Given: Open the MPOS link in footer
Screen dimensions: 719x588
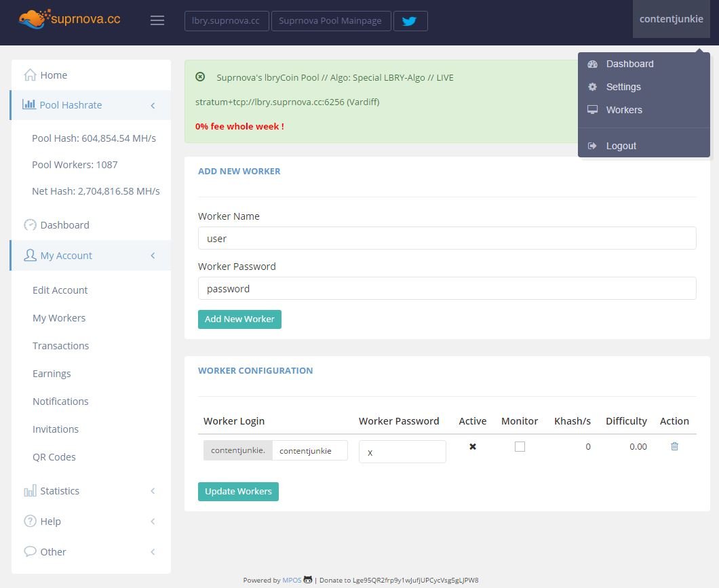Looking at the screenshot, I should [x=292, y=580].
